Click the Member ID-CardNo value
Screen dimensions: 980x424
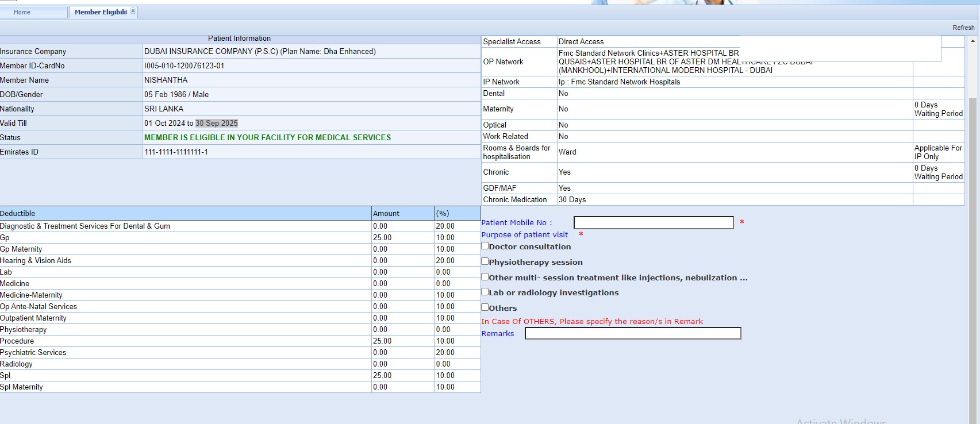click(x=185, y=66)
